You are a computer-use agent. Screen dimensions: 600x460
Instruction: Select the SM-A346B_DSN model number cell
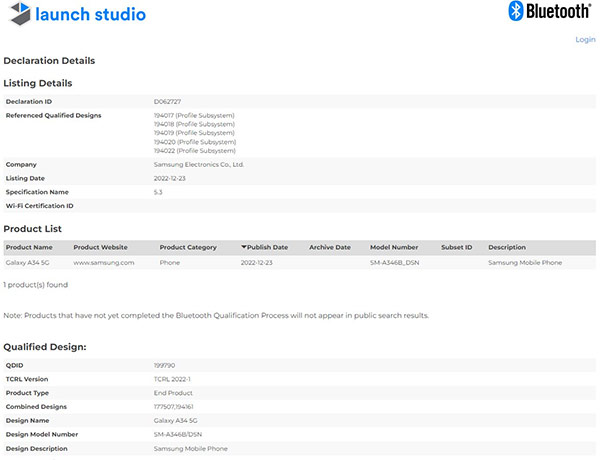click(395, 263)
